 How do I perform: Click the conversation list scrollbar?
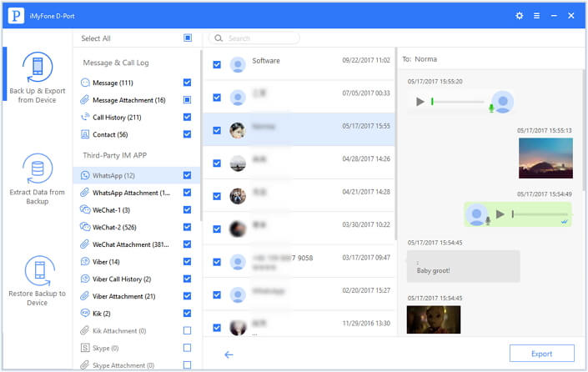pyautogui.click(x=395, y=144)
